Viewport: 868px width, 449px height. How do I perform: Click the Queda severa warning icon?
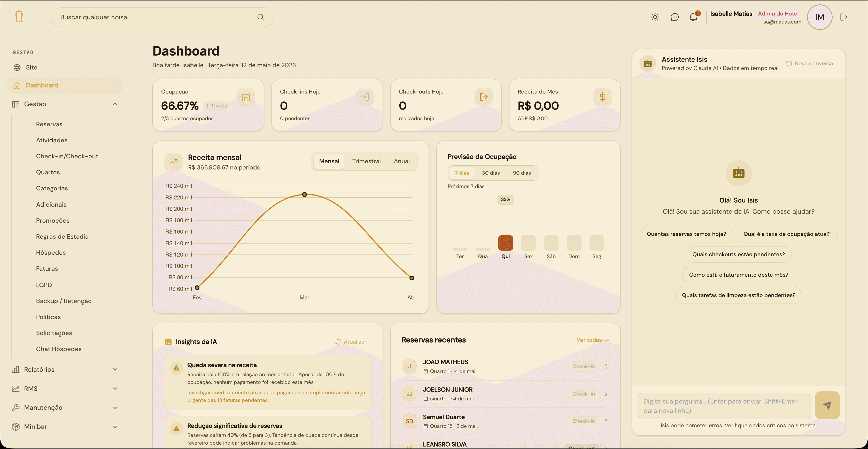pos(176,368)
